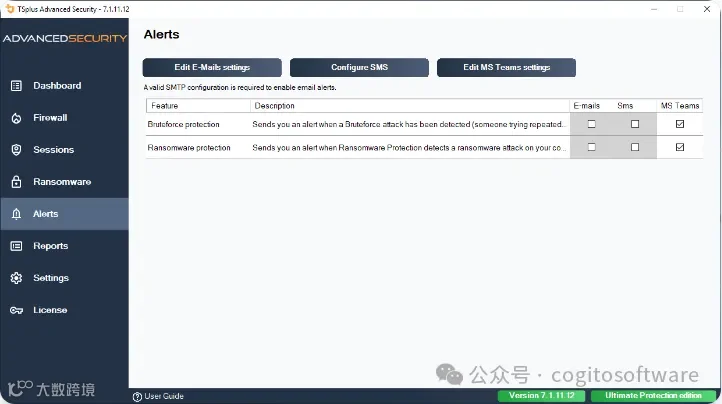722x404 pixels.
Task: Close the TSplus Advanced Security window
Action: [x=707, y=9]
